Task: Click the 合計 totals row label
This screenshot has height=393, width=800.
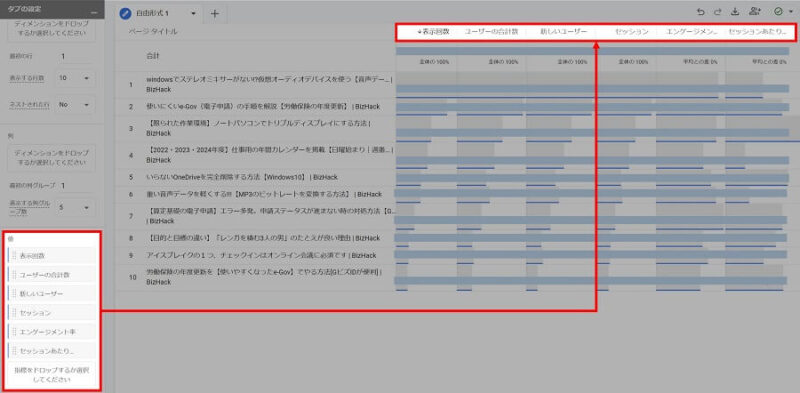Action: [x=153, y=56]
